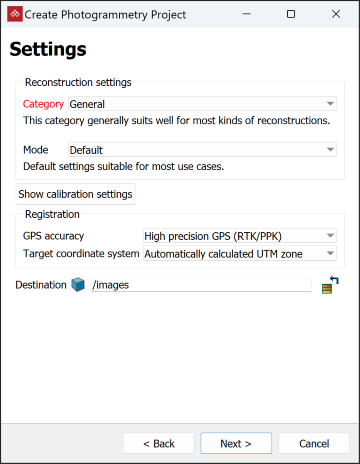The width and height of the screenshot is (360, 464).
Task: Go back with the Back button
Action: click(x=159, y=444)
